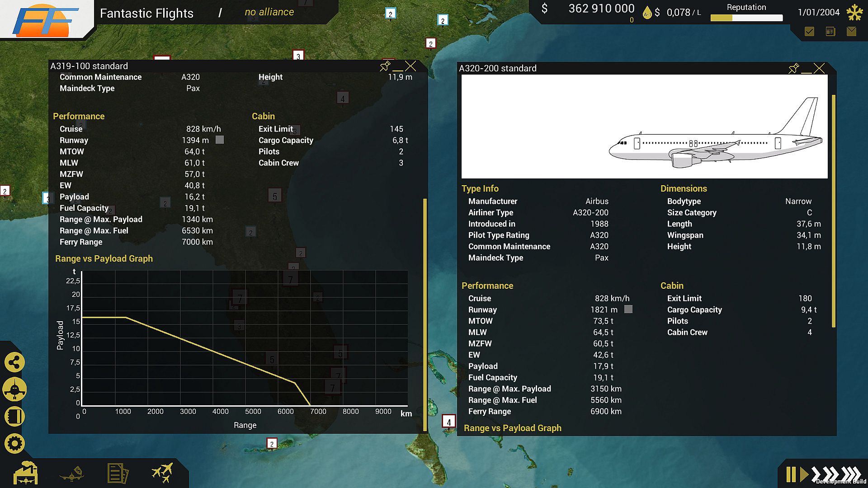868x488 pixels.
Task: Open the fleet planes icon
Action: pyautogui.click(x=162, y=474)
